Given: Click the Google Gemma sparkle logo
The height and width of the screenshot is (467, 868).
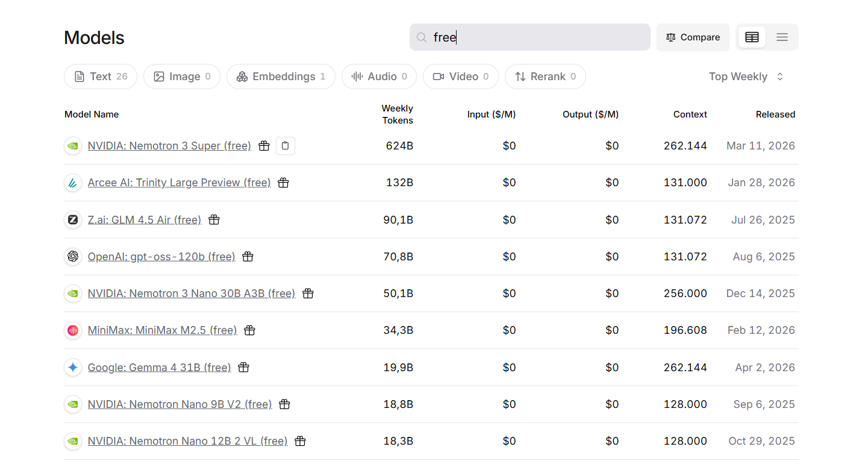Looking at the screenshot, I should pyautogui.click(x=73, y=368).
